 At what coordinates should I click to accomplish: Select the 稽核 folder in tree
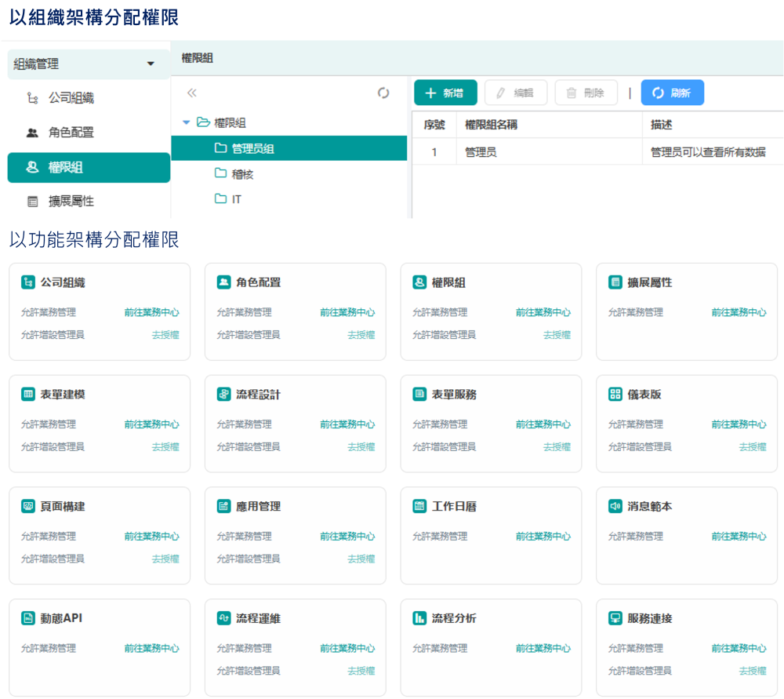coord(241,174)
